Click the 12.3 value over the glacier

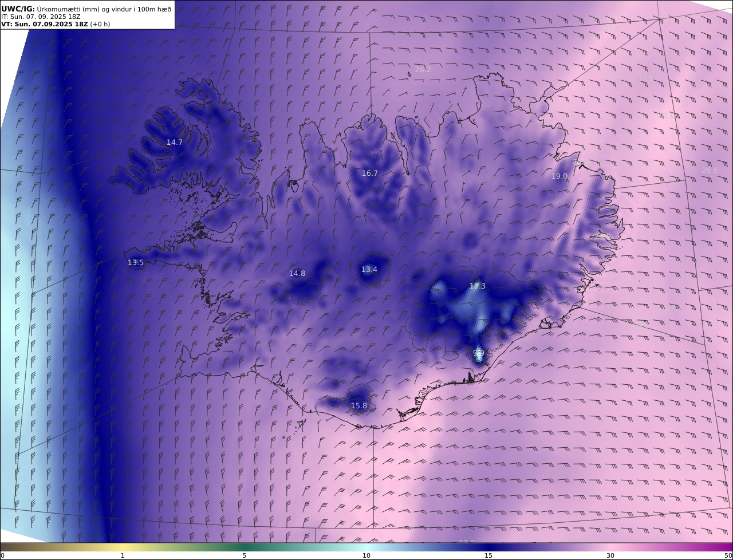(x=477, y=286)
